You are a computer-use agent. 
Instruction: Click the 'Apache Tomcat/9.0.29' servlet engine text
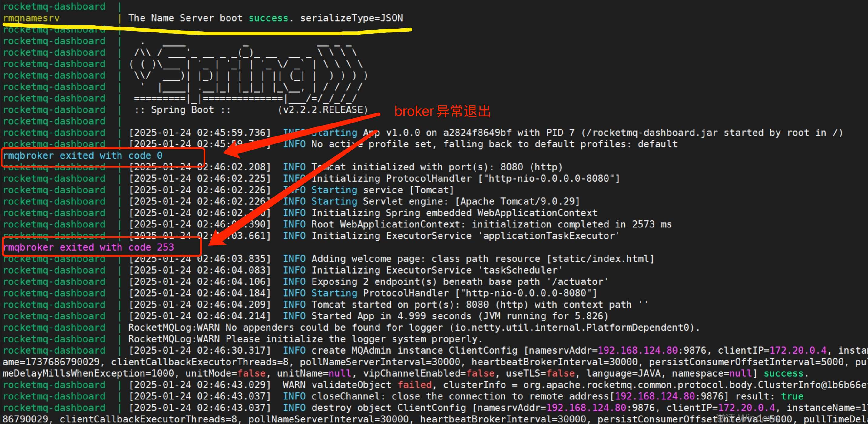(517, 202)
